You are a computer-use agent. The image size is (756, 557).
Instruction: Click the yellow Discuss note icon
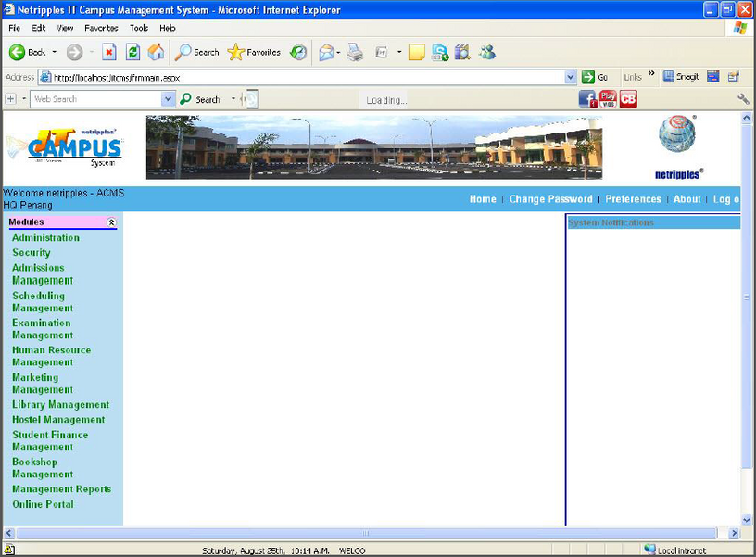coord(416,52)
